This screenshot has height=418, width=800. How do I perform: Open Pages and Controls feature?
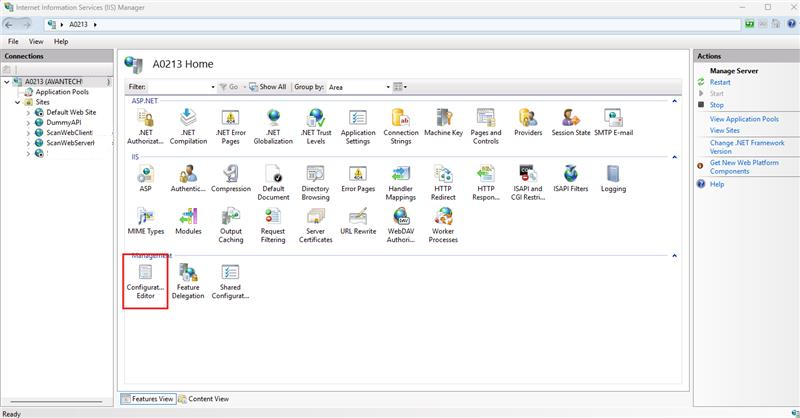point(486,127)
